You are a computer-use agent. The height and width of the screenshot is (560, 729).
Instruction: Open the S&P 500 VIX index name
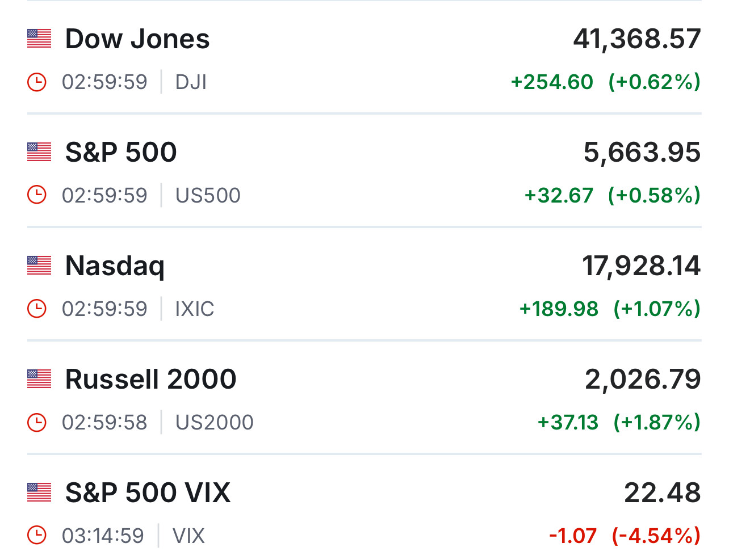pos(148,493)
